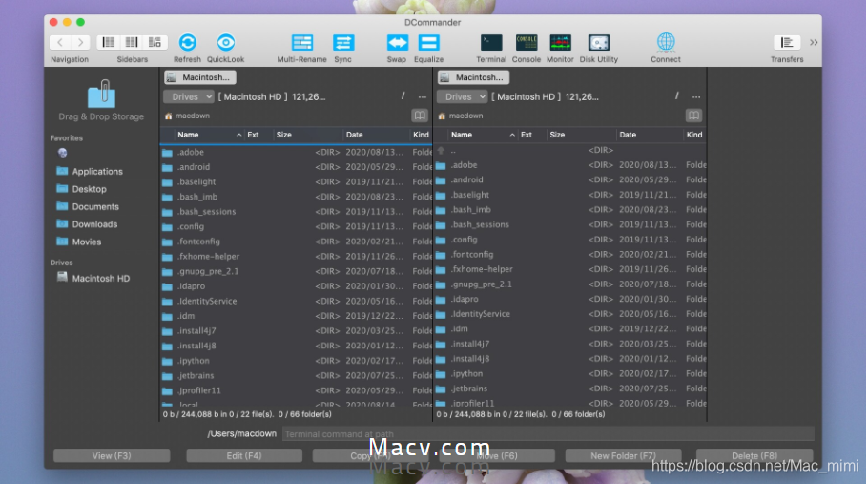Open the Multi-Rename tool
This screenshot has height=484, width=868.
pos(302,43)
